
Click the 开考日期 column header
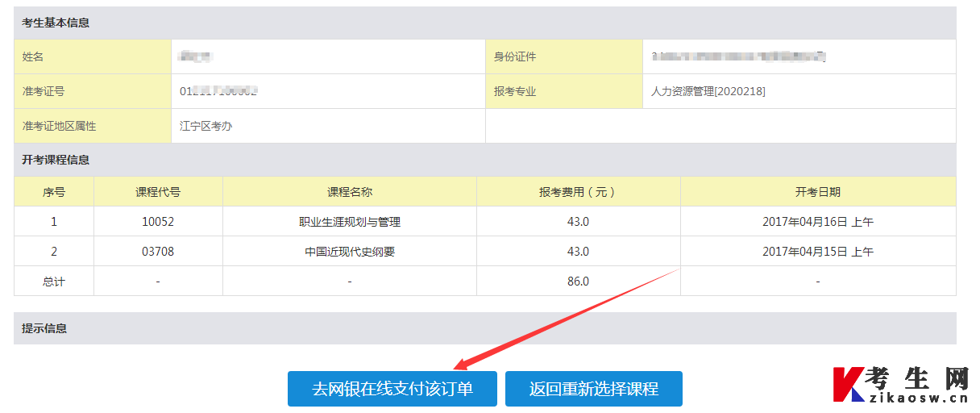tap(818, 192)
